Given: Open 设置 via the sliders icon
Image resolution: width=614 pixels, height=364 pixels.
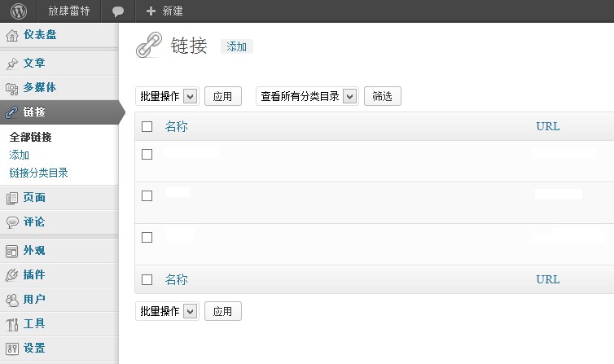Looking at the screenshot, I should (x=11, y=349).
